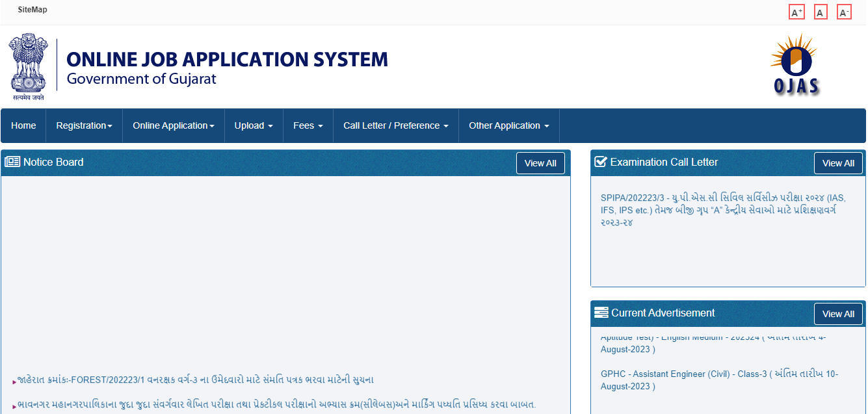Open FOREST/202223/1 notice link

pyautogui.click(x=195, y=380)
